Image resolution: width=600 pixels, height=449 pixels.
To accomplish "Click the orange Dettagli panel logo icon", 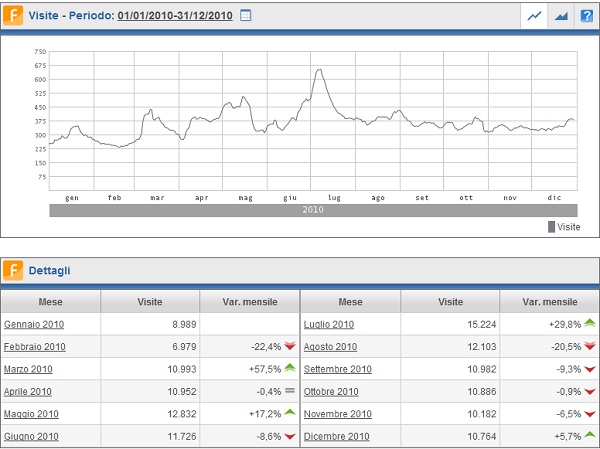I will pos(13,270).
